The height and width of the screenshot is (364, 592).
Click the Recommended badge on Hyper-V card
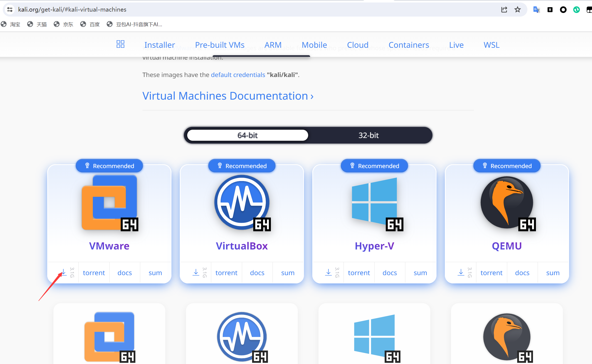(x=374, y=166)
